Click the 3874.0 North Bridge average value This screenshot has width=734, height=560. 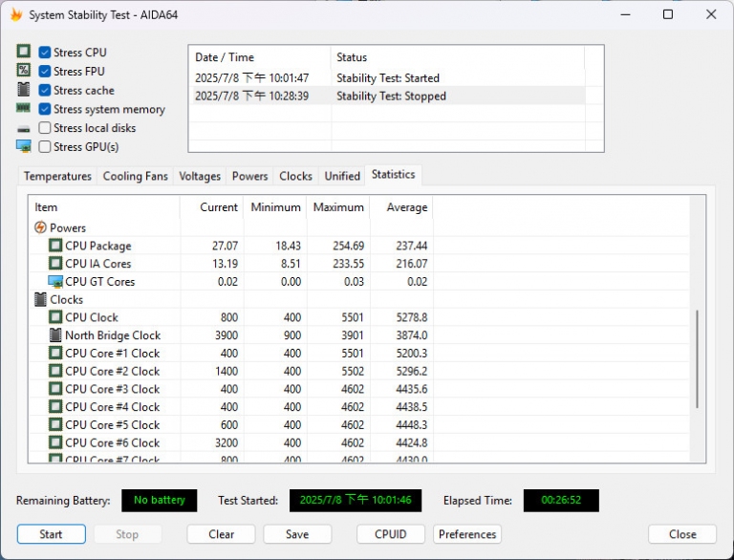412,335
